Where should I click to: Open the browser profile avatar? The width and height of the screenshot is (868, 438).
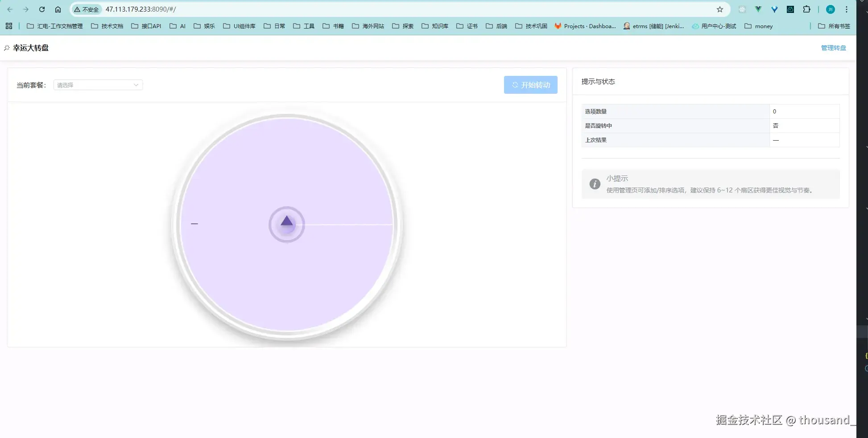[831, 9]
